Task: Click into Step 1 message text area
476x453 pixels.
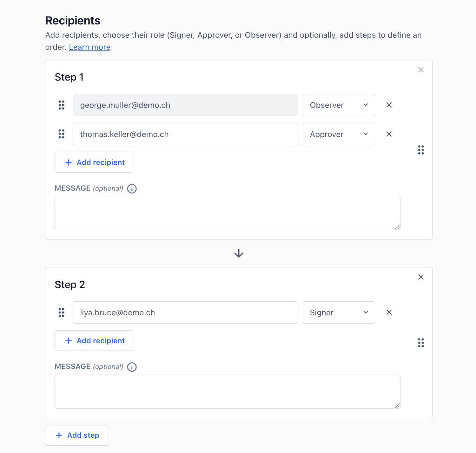Action: tap(227, 213)
